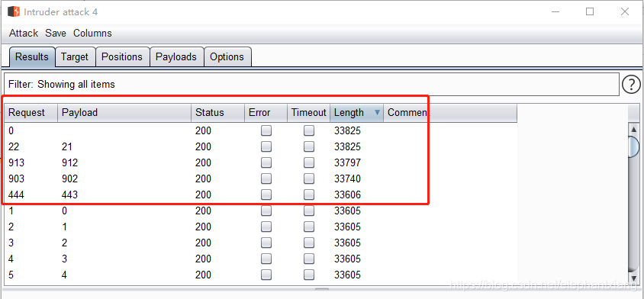
Task: Toggle Timeout checkbox for request 2
Action: (x=309, y=227)
